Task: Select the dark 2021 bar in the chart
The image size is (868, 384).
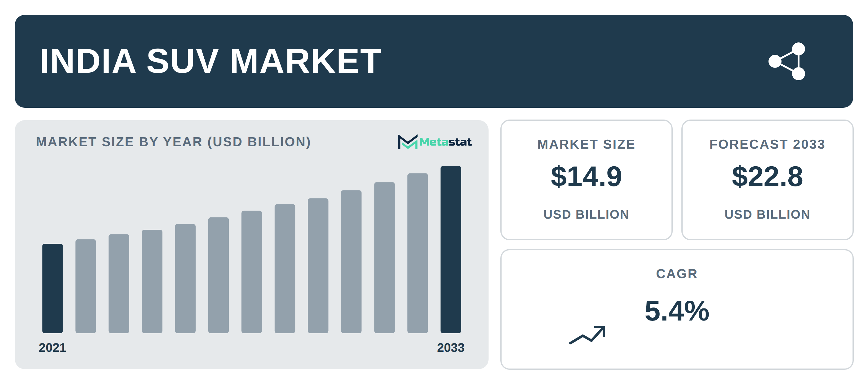Action: tap(53, 288)
